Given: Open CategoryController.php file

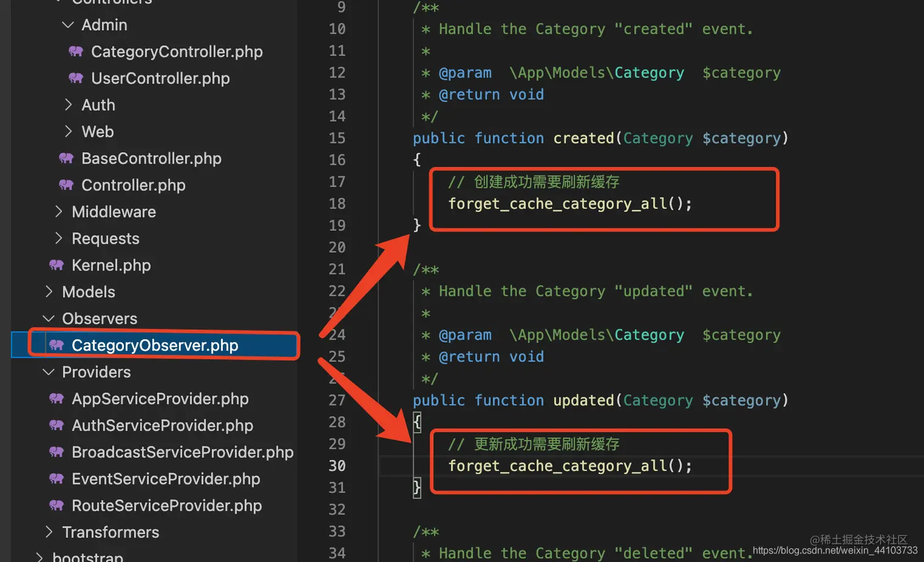Looking at the screenshot, I should coord(177,52).
